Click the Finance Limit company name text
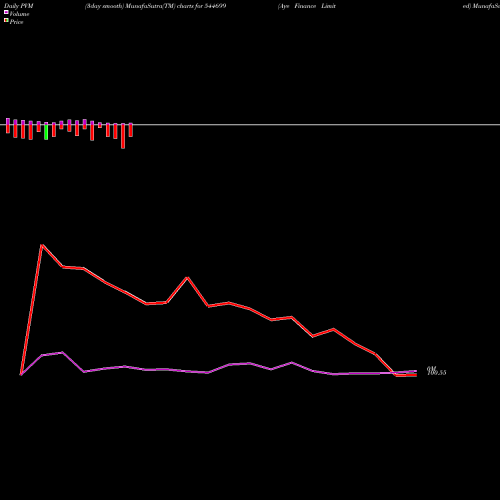 click(x=315, y=6)
